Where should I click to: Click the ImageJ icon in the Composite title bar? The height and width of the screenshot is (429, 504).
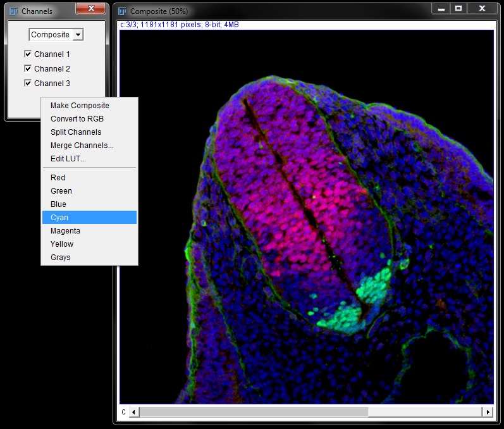(x=123, y=11)
